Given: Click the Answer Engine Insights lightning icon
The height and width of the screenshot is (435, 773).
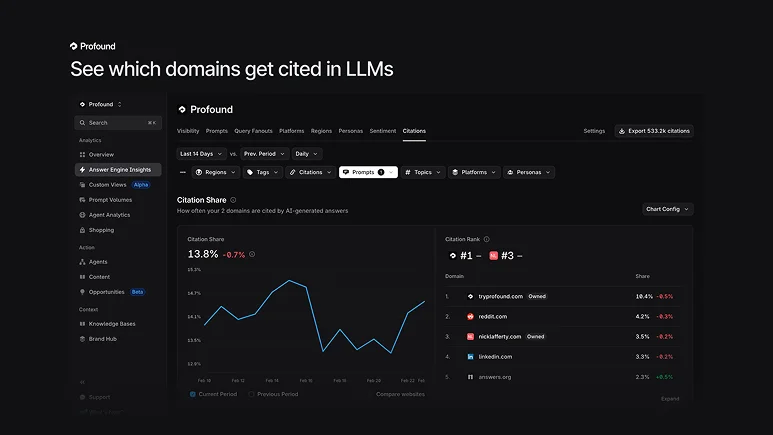Looking at the screenshot, I should [x=82, y=170].
